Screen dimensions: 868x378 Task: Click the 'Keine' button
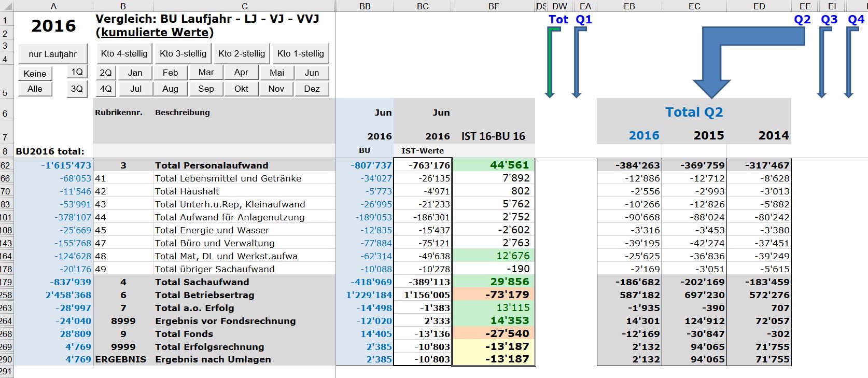[35, 74]
